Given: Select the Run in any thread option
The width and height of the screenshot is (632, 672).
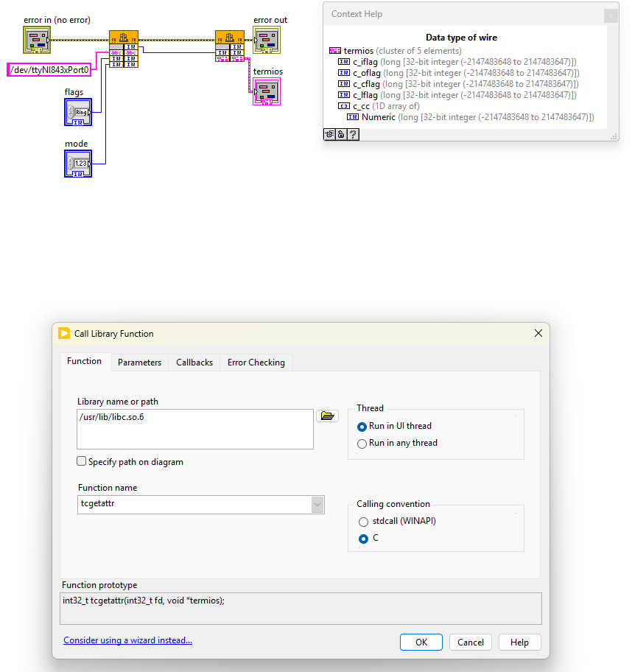Looking at the screenshot, I should tap(362, 443).
